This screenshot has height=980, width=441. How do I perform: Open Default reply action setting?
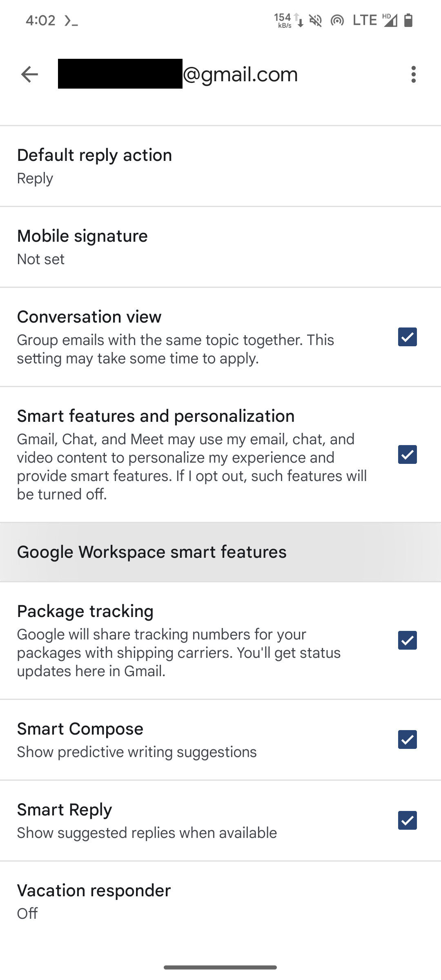95,165
